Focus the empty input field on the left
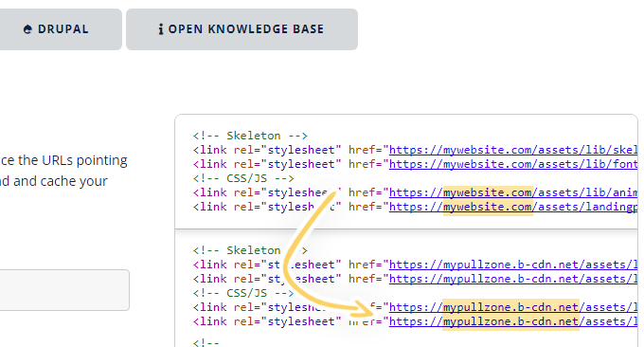Screen dimensions: 644x347 [x=64, y=290]
